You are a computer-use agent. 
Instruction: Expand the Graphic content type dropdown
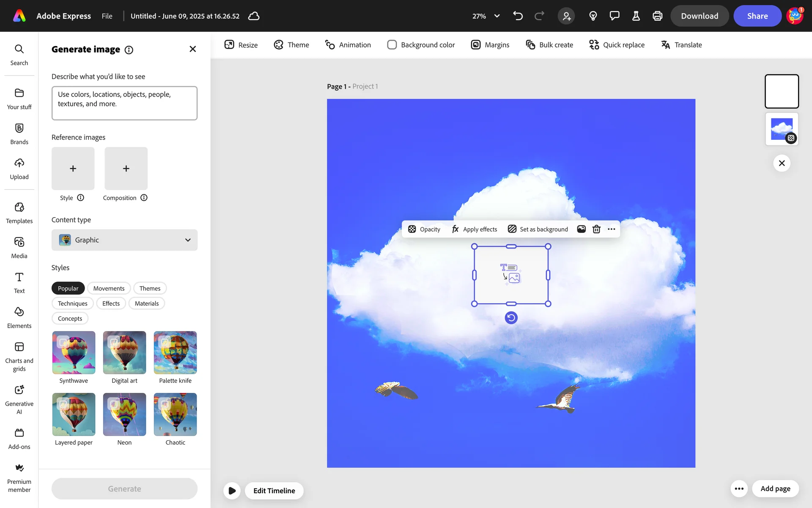click(x=124, y=240)
